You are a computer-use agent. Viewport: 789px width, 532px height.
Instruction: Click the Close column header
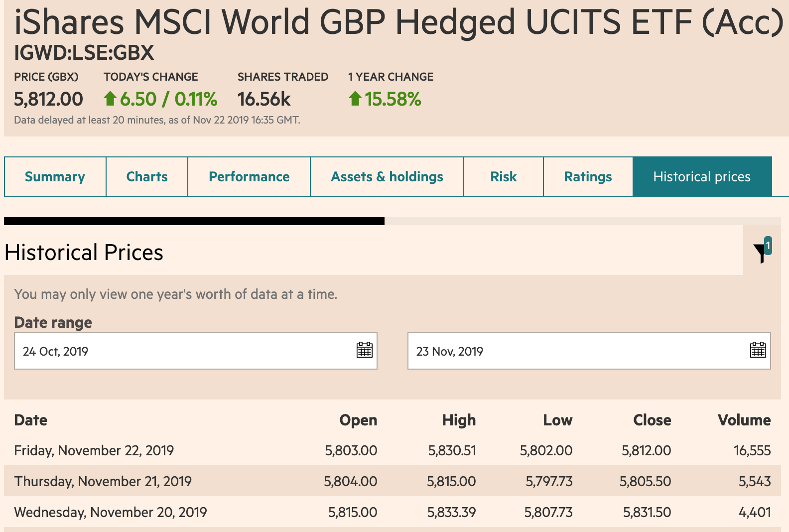(652, 420)
